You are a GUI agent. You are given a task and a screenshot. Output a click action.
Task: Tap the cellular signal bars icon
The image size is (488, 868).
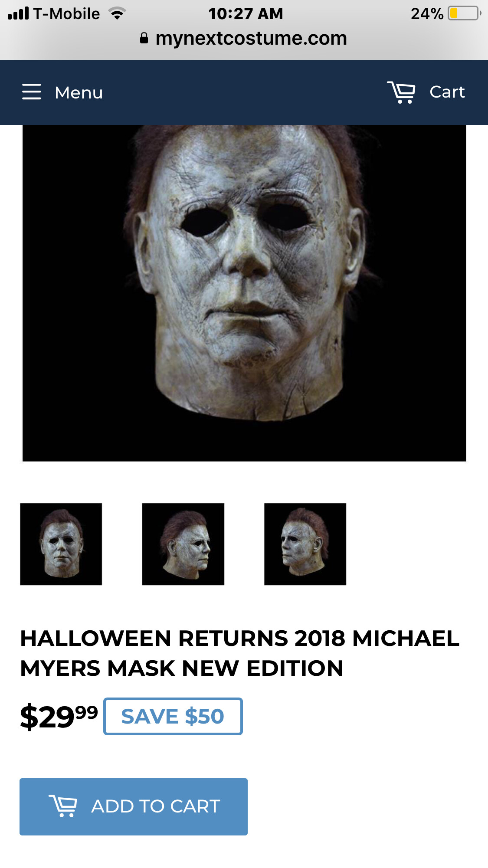(18, 13)
